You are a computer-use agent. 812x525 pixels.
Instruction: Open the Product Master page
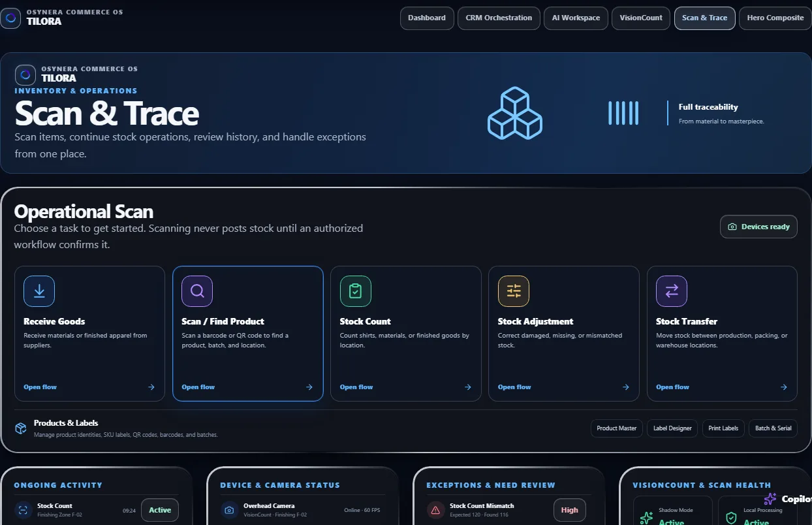(x=616, y=428)
